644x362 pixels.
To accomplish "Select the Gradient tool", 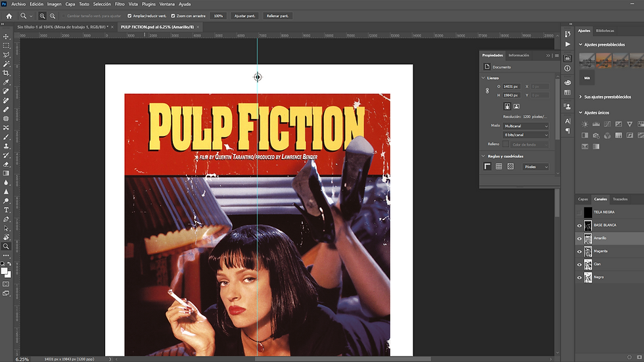I will [x=6, y=173].
